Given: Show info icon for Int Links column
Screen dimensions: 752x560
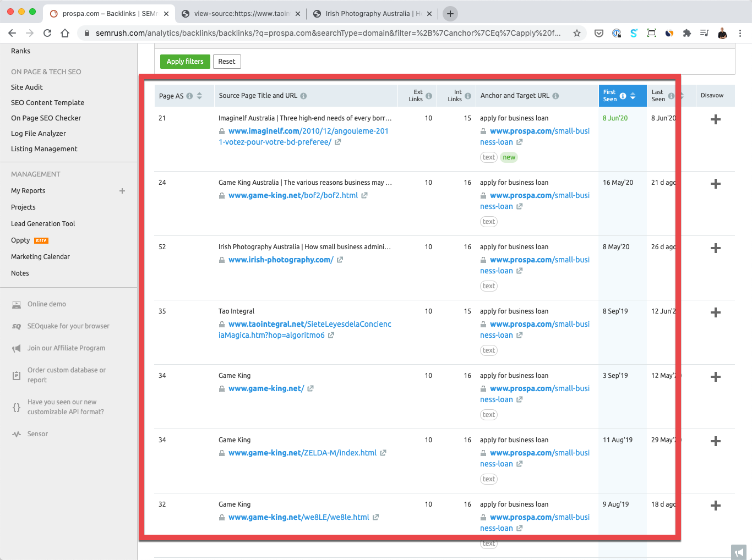Looking at the screenshot, I should click(x=468, y=96).
